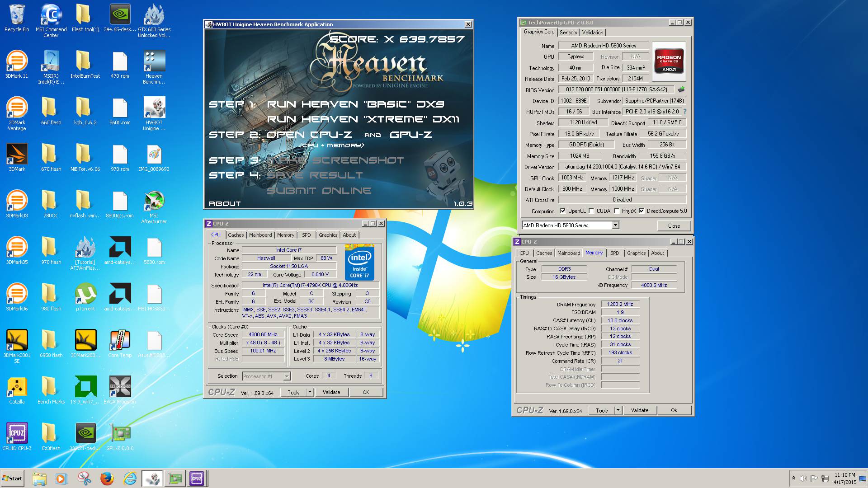Image resolution: width=868 pixels, height=488 pixels.
Task: Open EVGA Precision X shortcut
Action: tap(120, 393)
